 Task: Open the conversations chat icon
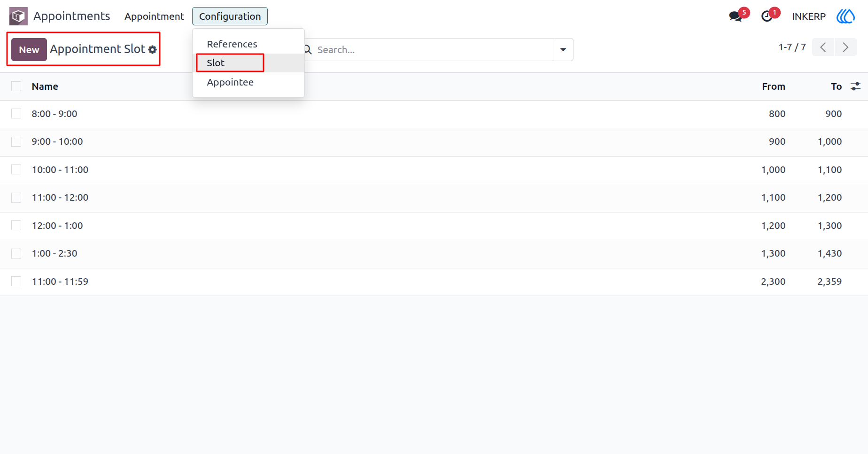pyautogui.click(x=736, y=16)
